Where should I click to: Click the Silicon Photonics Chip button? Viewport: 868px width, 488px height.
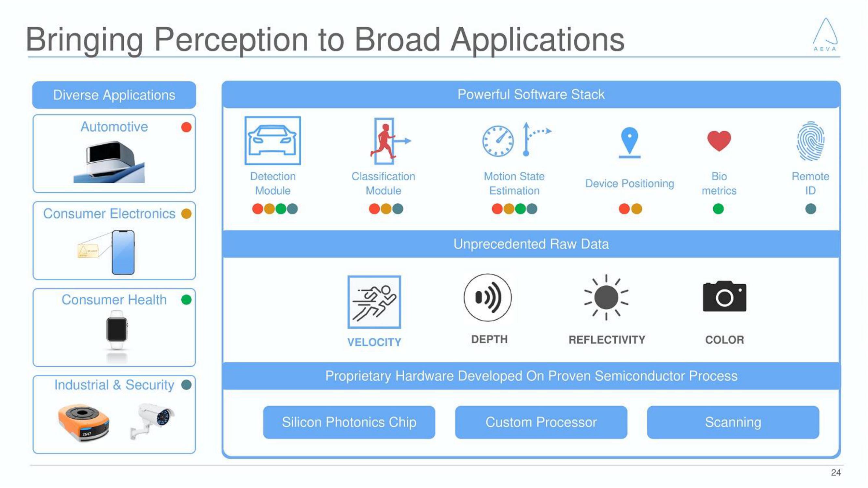349,422
